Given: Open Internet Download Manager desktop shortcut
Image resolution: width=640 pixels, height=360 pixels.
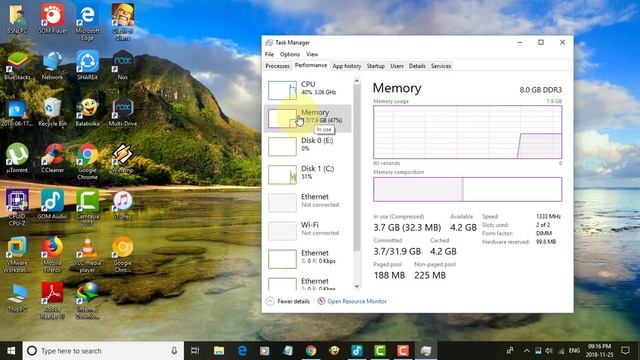Looking at the screenshot, I should 87,301.
